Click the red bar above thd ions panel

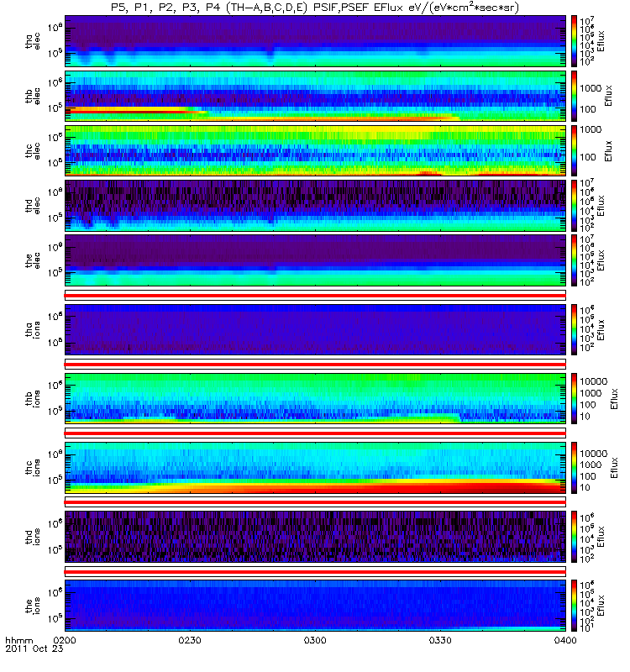315,502
